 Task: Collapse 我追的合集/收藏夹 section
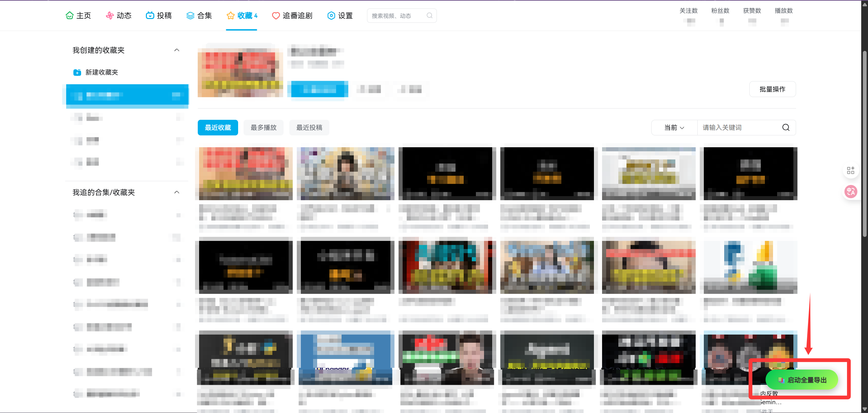pyautogui.click(x=177, y=192)
